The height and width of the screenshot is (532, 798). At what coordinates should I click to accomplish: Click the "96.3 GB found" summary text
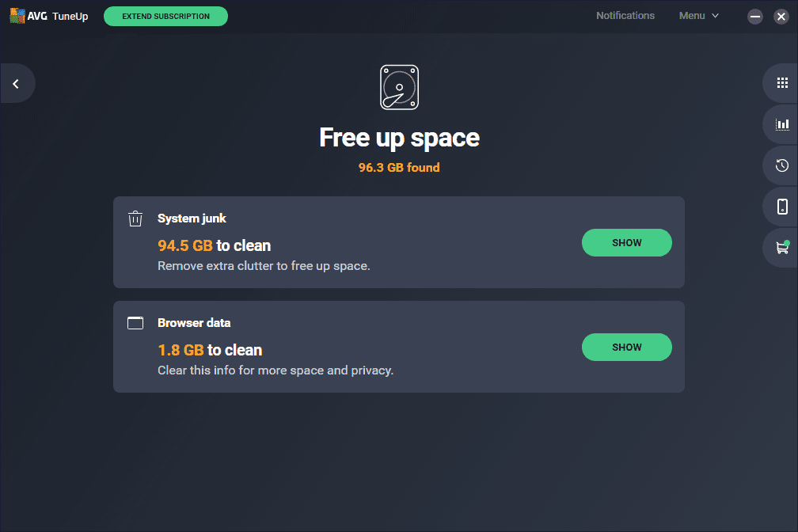(x=399, y=168)
